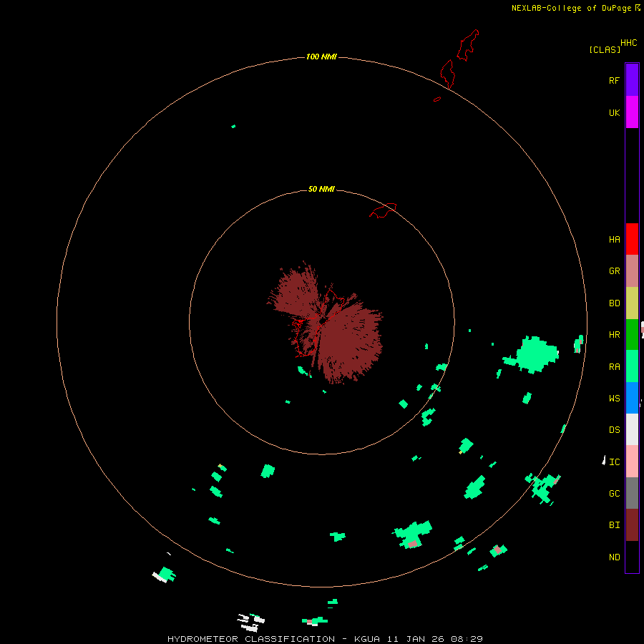The image size is (644, 644).
Task: Click the "IC" legend label
Action: pyautogui.click(x=614, y=462)
